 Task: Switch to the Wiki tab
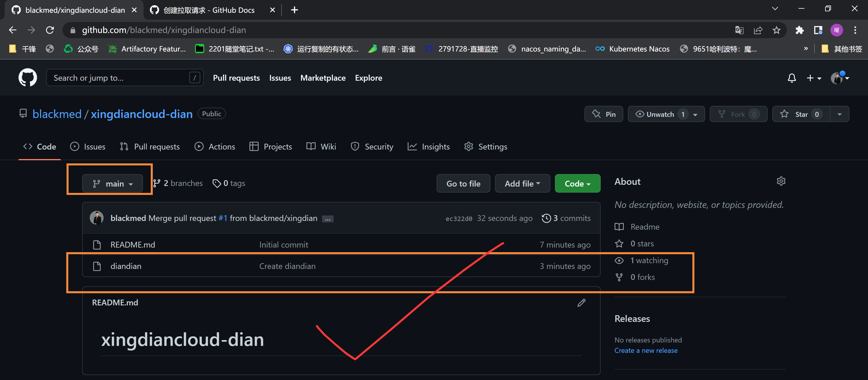pos(321,147)
